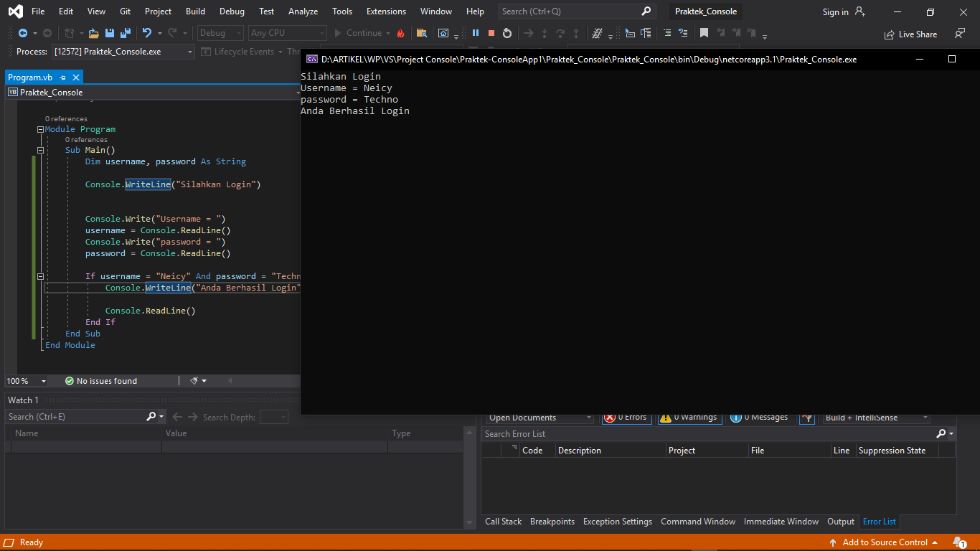Switch to the Breakpoints tab

coord(552,522)
